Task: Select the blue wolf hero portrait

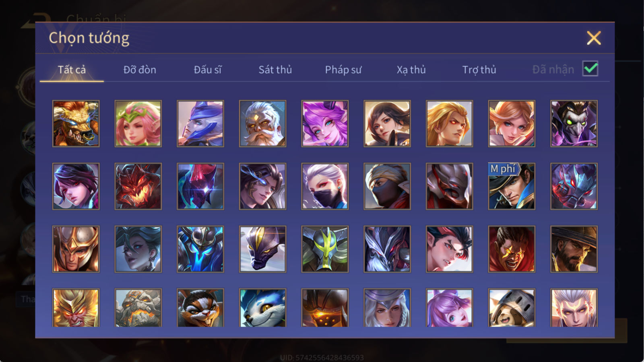Action: tap(262, 308)
